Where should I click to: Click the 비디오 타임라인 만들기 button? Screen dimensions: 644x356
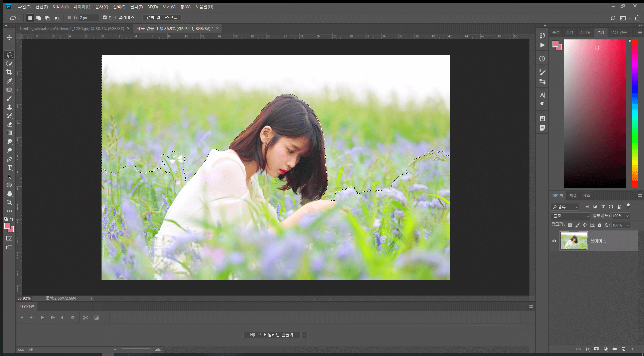coord(272,335)
